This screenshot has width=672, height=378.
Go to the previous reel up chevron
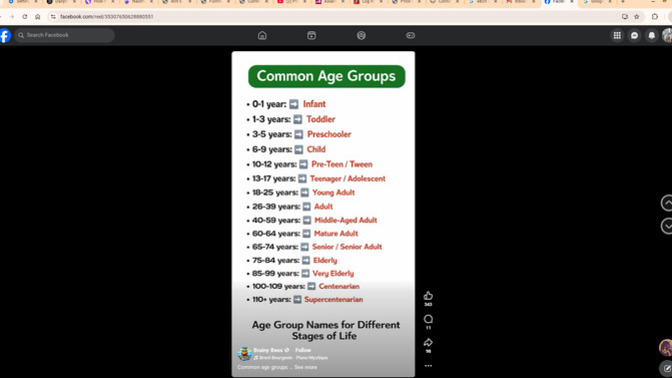[666, 203]
